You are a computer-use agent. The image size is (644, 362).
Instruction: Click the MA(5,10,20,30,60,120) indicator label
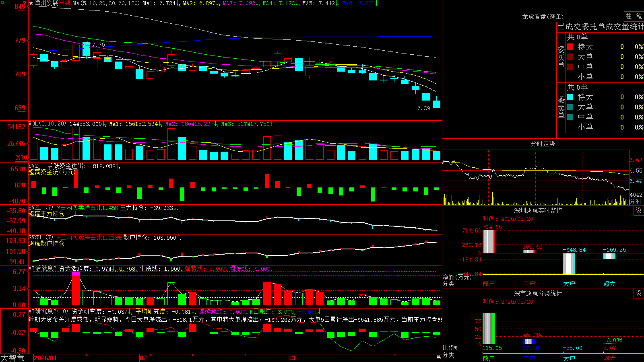click(106, 3)
